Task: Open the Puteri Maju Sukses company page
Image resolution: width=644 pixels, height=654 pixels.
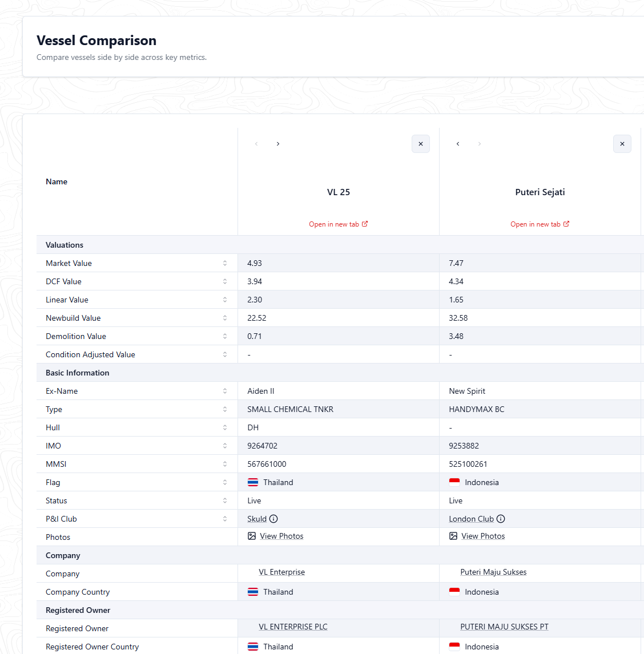Action: pyautogui.click(x=493, y=572)
